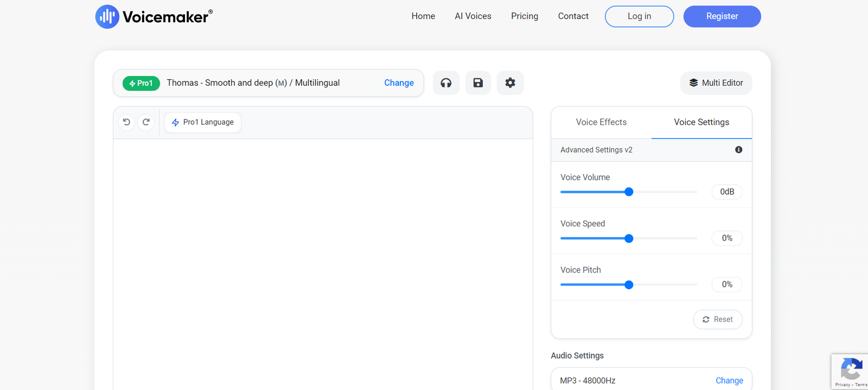Change the Thomas voice selection
The height and width of the screenshot is (390, 868).
pos(399,83)
